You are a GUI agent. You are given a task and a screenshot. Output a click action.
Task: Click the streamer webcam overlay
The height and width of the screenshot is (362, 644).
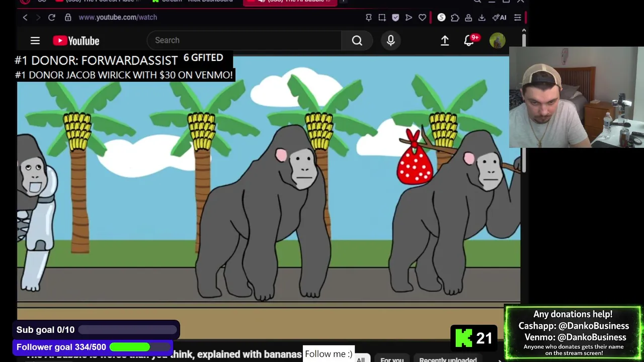pos(577,98)
